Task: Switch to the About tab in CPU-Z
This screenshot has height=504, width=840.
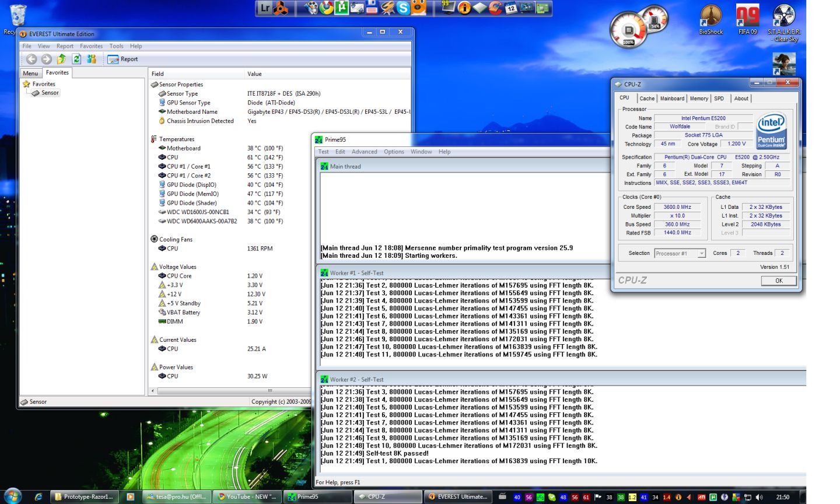Action: (x=741, y=99)
